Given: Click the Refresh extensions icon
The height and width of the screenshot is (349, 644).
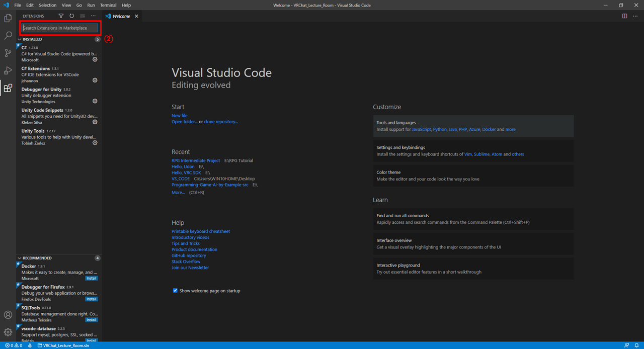Looking at the screenshot, I should (x=71, y=16).
